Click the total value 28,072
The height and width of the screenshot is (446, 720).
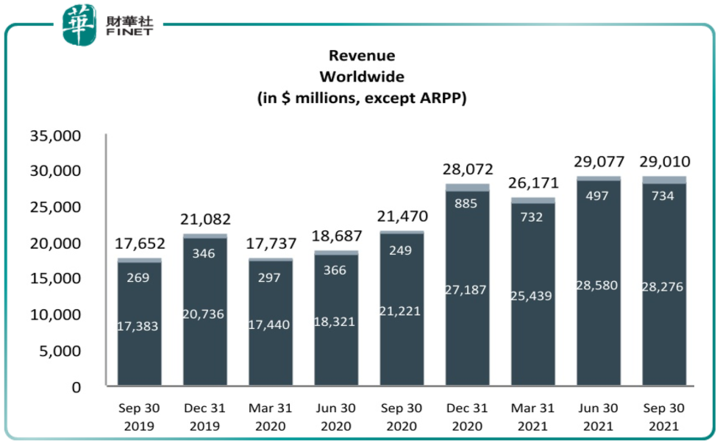[468, 169]
